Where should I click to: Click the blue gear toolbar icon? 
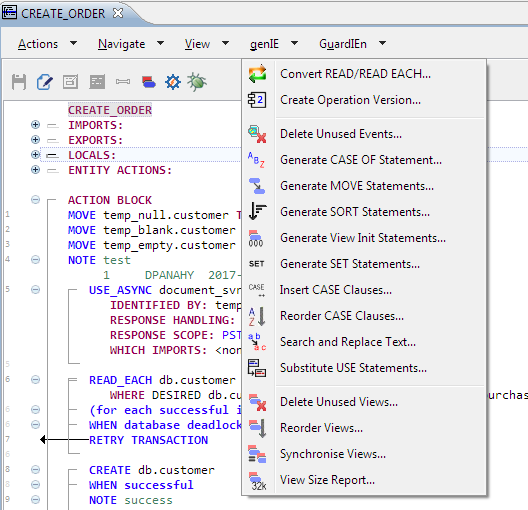(x=173, y=82)
